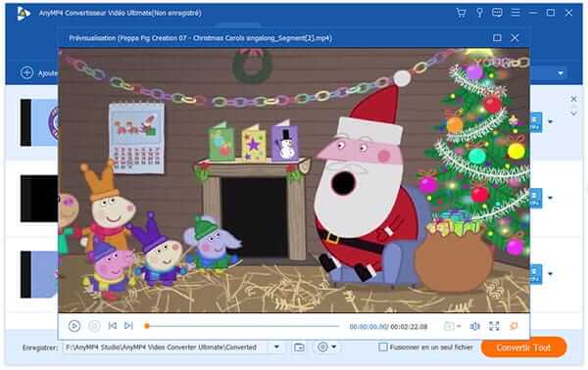Open the feedback chat icon
This screenshot has width=588, height=370.
click(x=497, y=13)
